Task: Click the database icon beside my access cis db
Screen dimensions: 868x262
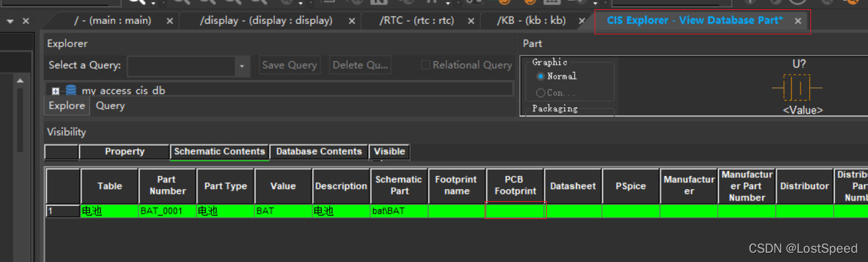Action: [x=71, y=90]
